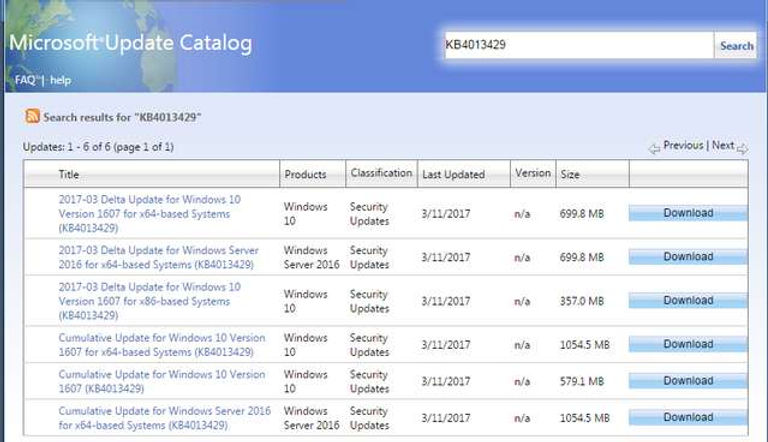Click the Microsoft Update Catalog title
Viewport: 768px width, 442px height.
coord(131,43)
